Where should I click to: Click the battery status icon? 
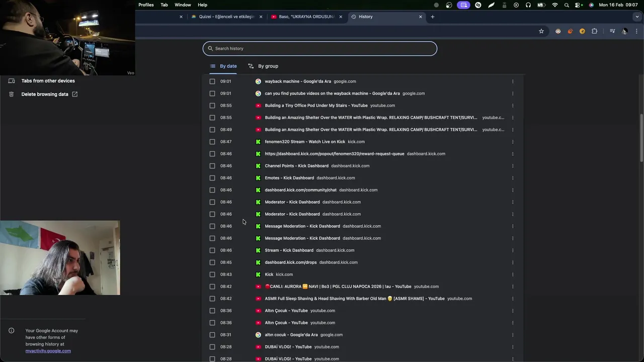541,5
